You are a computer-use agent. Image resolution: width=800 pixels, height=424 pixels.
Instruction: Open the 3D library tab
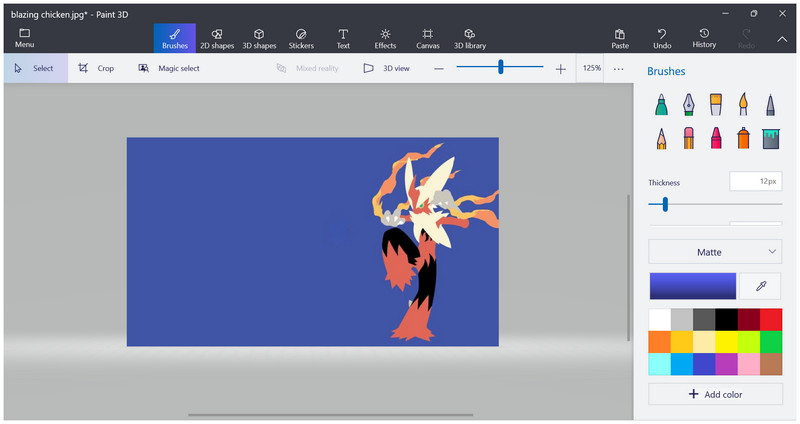coord(470,38)
